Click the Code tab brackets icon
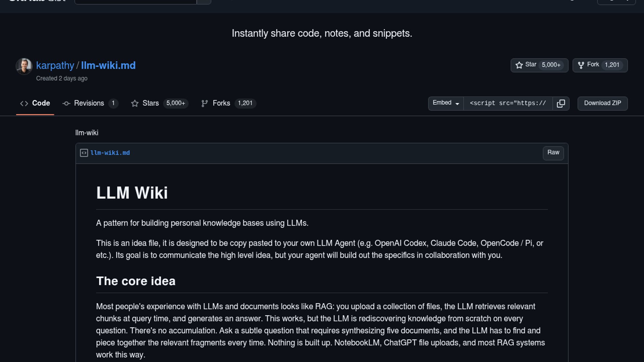Viewport: 644px width, 362px height. (x=24, y=103)
